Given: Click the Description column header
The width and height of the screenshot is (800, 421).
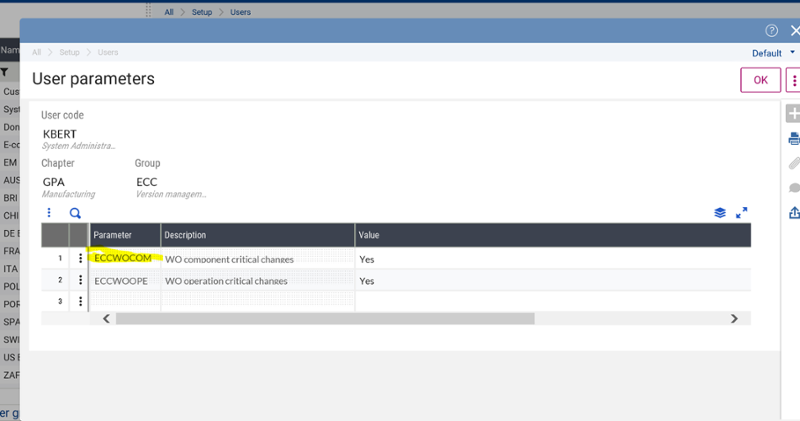Looking at the screenshot, I should coord(258,235).
